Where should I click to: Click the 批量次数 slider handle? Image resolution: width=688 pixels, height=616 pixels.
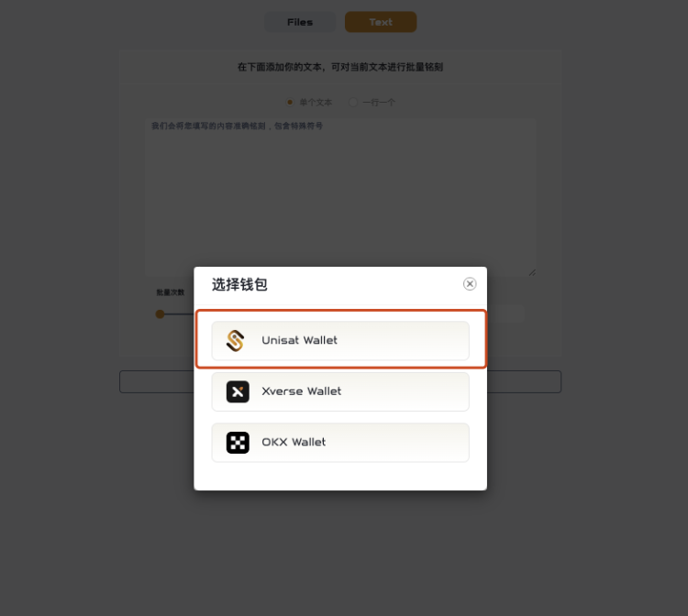click(x=161, y=313)
